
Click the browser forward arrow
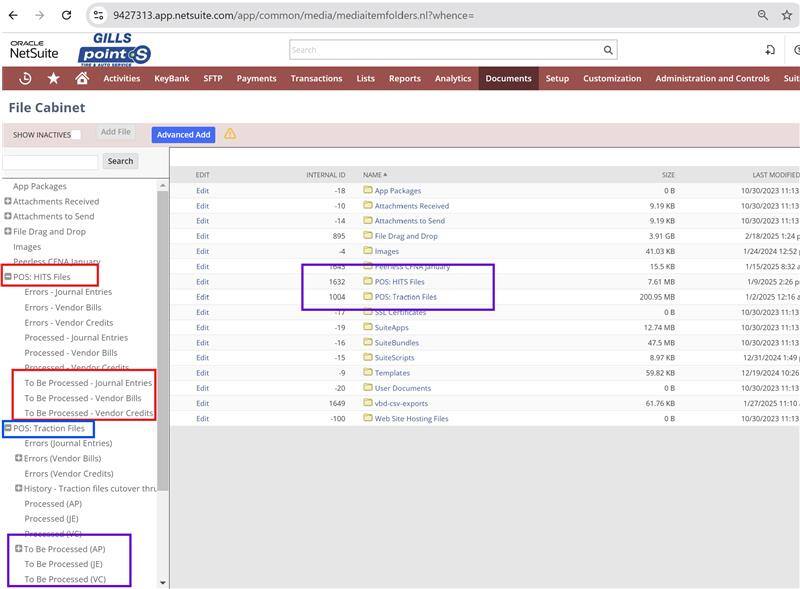point(40,15)
